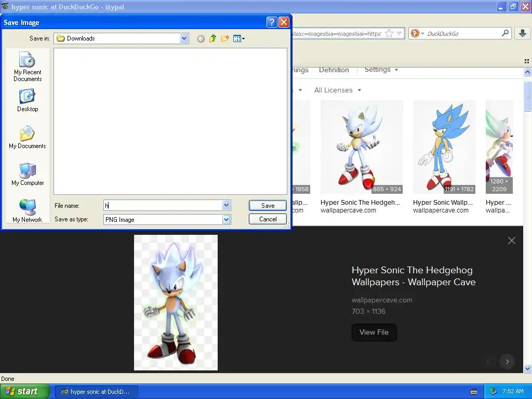Select the 1280 × 2209 thumbnail
This screenshot has height=399, width=532.
click(499, 147)
